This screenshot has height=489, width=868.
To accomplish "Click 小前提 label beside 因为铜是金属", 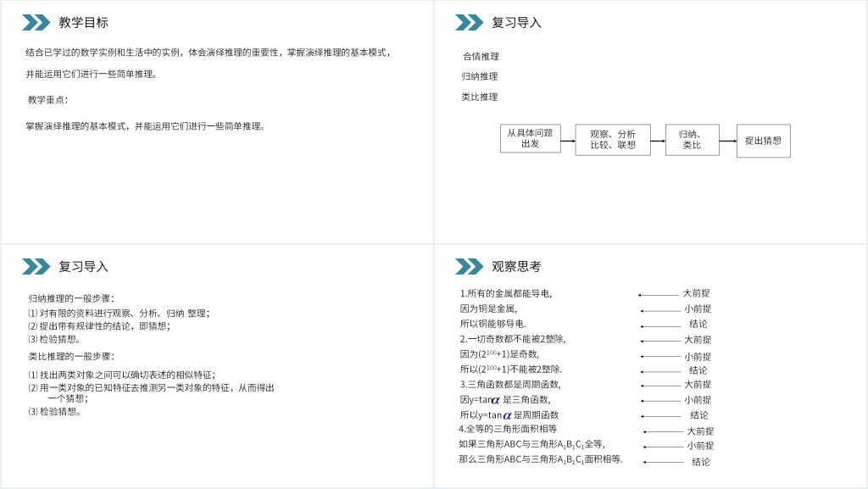I will click(698, 308).
